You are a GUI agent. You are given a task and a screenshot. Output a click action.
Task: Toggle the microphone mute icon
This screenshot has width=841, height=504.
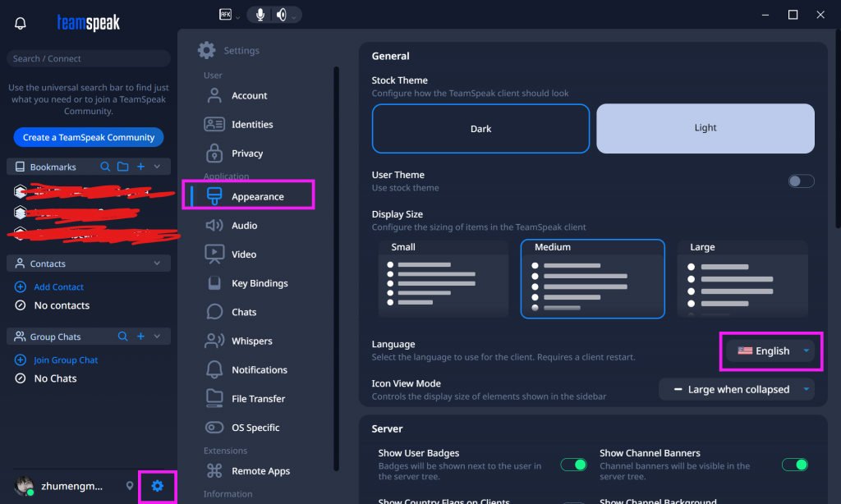260,15
